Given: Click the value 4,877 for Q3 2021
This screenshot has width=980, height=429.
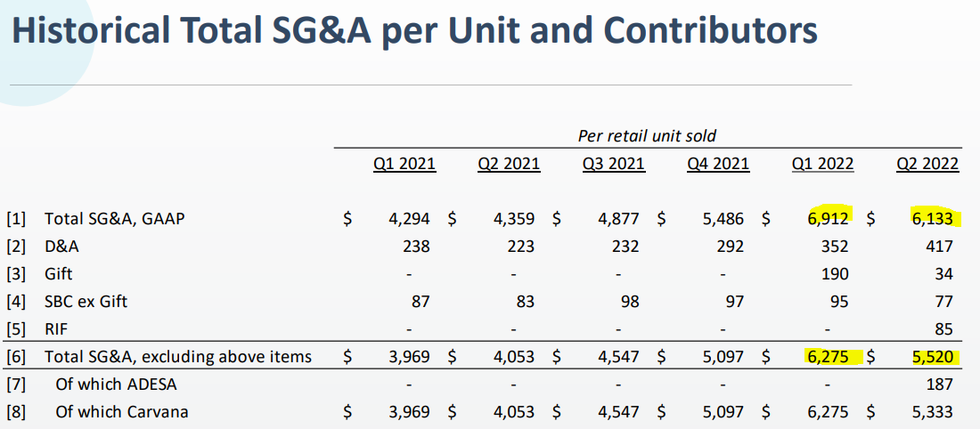Looking at the screenshot, I should [x=617, y=219].
